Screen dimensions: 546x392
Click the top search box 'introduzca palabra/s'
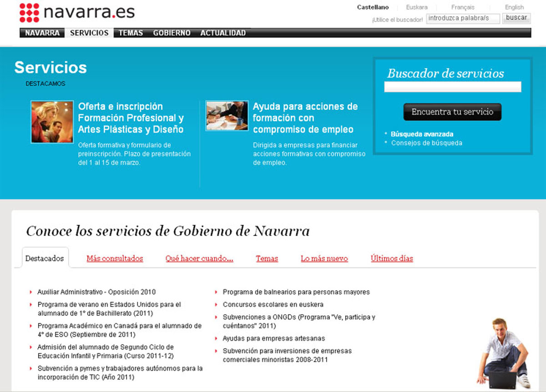[463, 19]
